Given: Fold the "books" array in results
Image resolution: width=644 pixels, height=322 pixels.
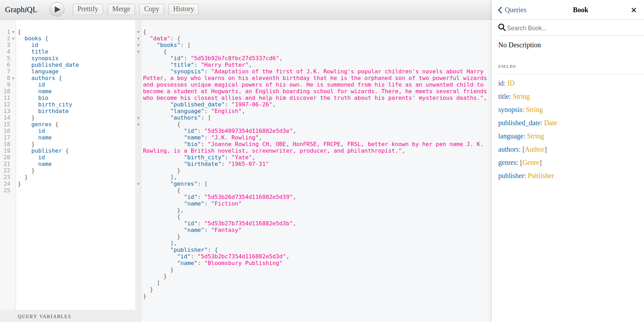Looking at the screenshot, I should coord(138,45).
